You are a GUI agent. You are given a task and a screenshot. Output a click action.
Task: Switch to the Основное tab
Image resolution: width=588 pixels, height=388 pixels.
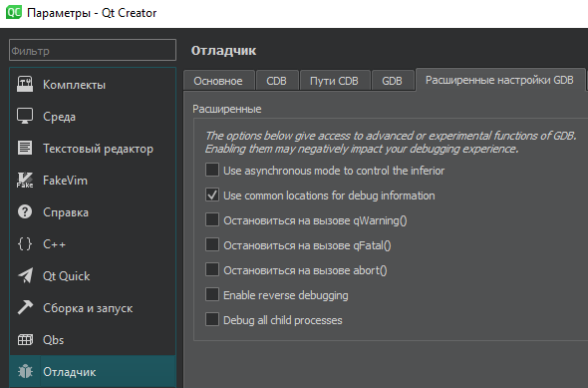coord(219,81)
